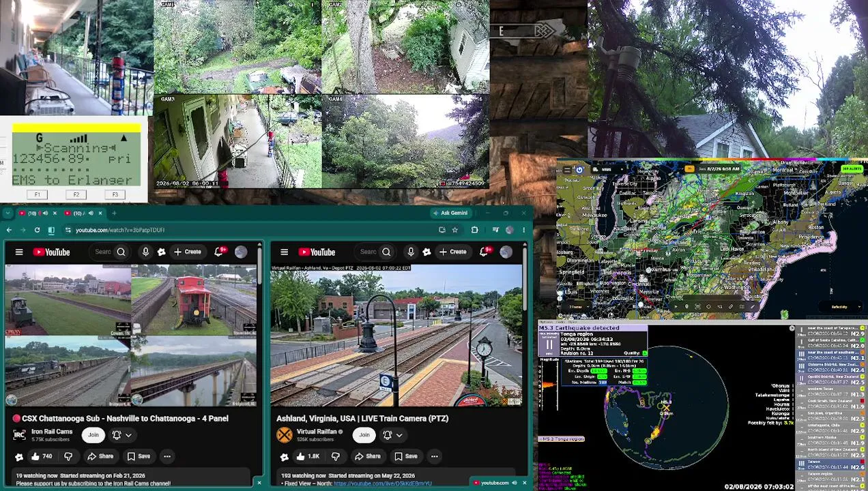Open Chrome extensions puzzle icon

tap(474, 230)
